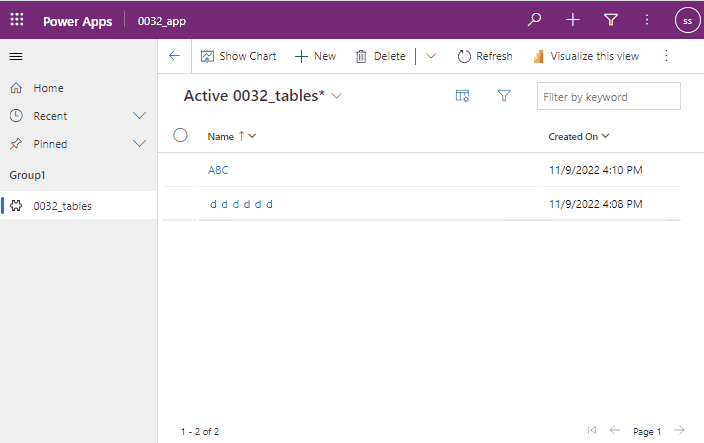This screenshot has width=704, height=443.
Task: Expand the Pinned section chevron
Action: click(140, 144)
